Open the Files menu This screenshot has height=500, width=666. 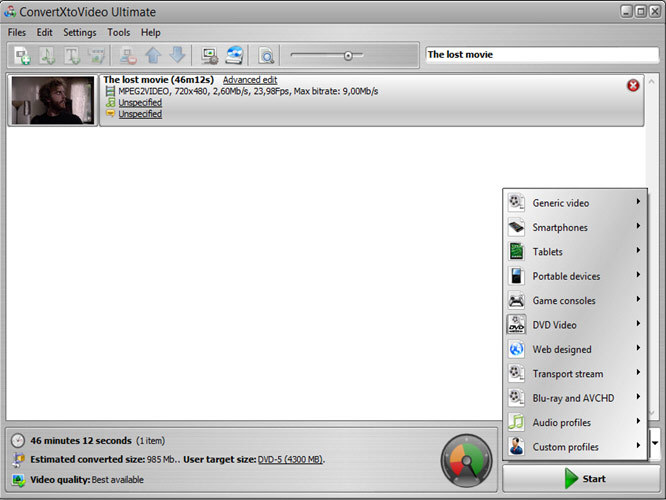tap(17, 32)
